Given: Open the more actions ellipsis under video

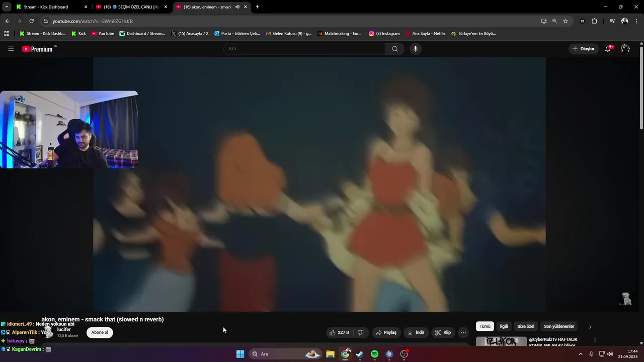Looking at the screenshot, I should pyautogui.click(x=463, y=332).
